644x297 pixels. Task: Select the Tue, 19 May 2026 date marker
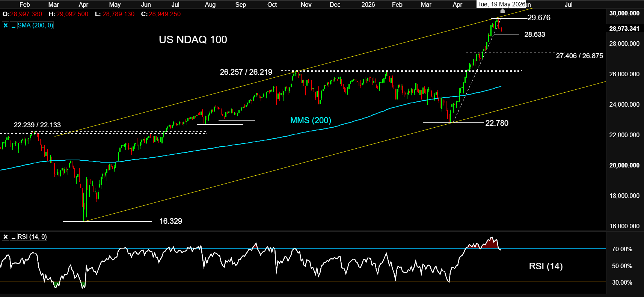pyautogui.click(x=501, y=5)
